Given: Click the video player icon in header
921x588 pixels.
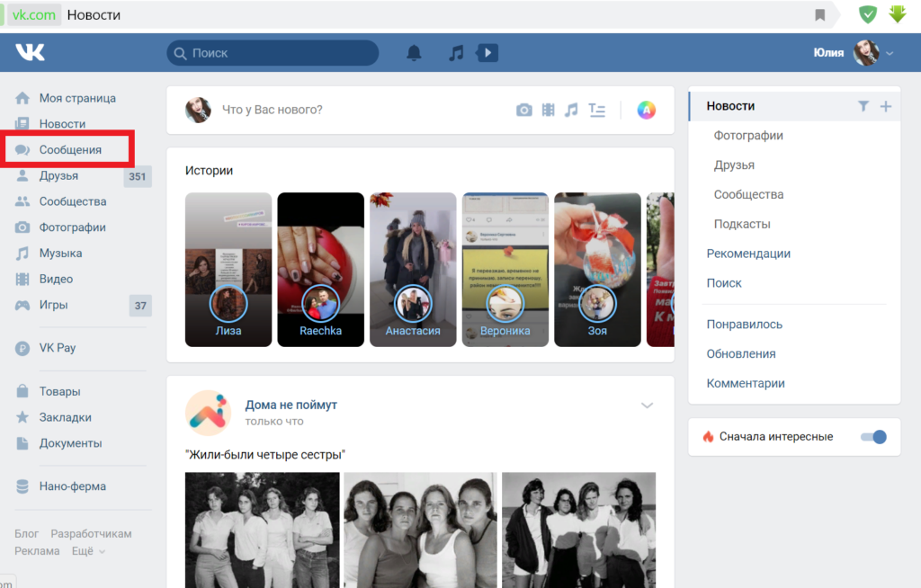Looking at the screenshot, I should [487, 53].
